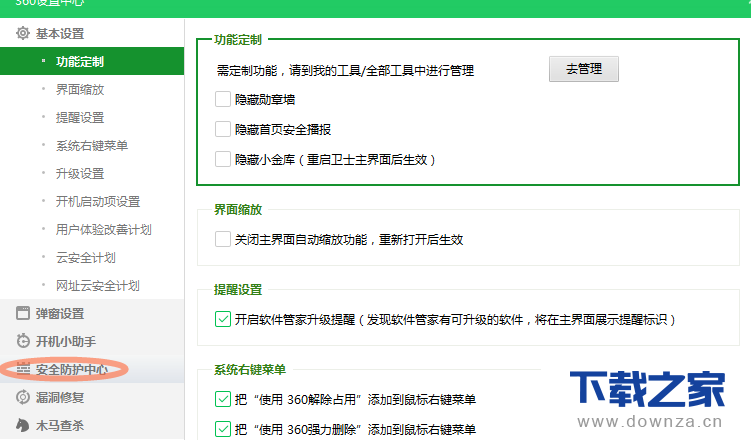The width and height of the screenshot is (751, 440).
Task: Click the wall icon beside 安全防护中心
Action: 23,369
